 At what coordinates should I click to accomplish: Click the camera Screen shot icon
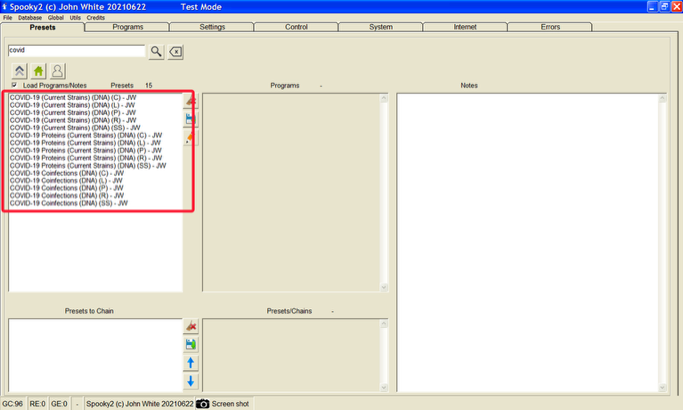pos(203,403)
